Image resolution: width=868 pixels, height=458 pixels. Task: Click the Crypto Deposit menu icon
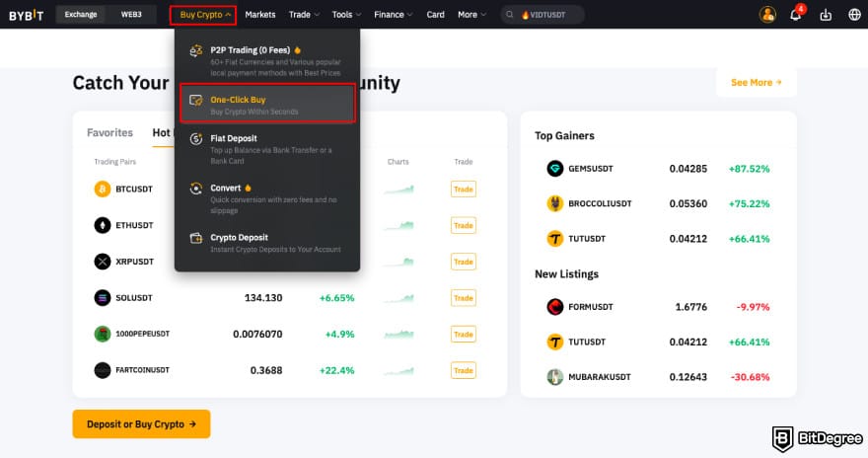(196, 238)
